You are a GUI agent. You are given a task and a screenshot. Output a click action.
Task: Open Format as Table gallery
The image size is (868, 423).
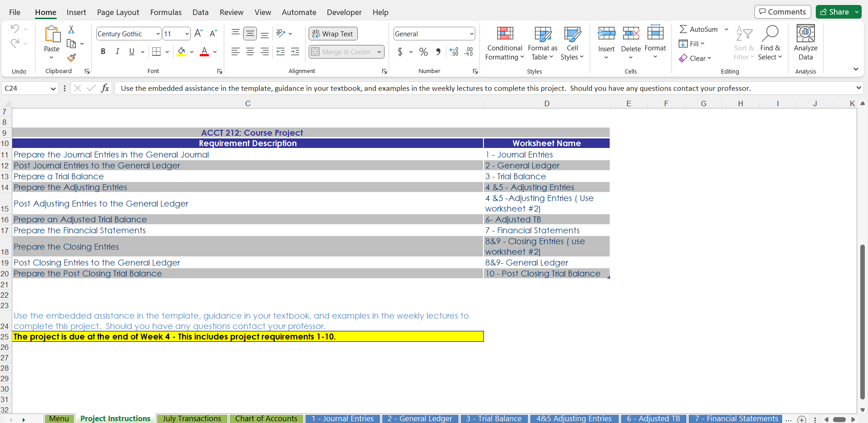click(542, 43)
